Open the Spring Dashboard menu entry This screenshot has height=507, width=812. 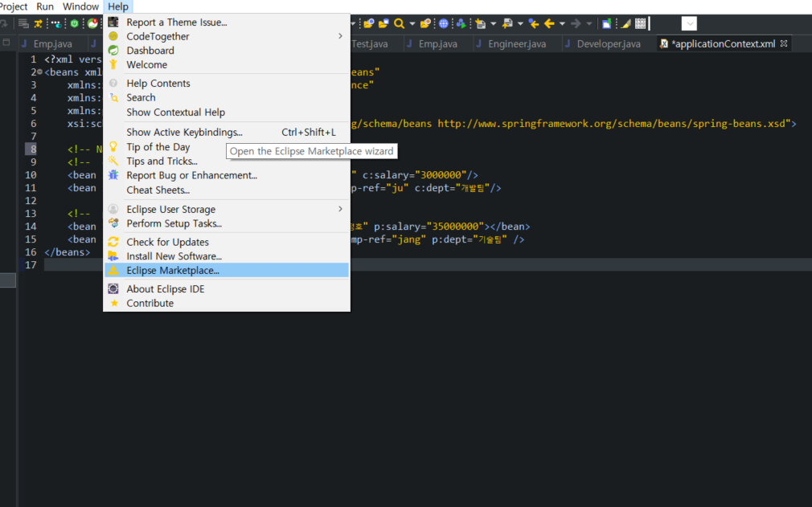226,50
